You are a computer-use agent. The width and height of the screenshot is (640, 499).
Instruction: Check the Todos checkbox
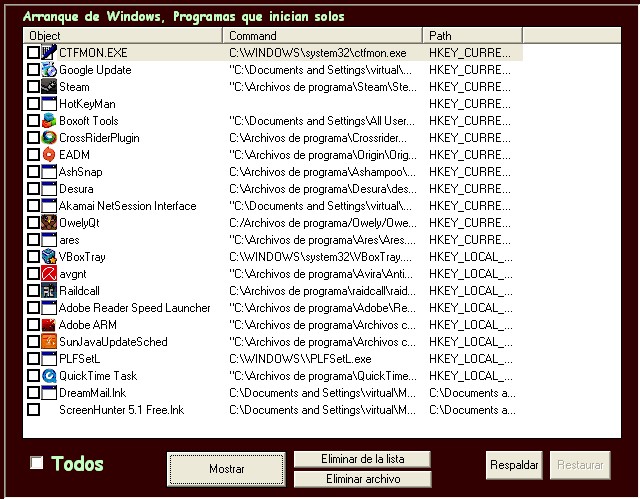37,463
